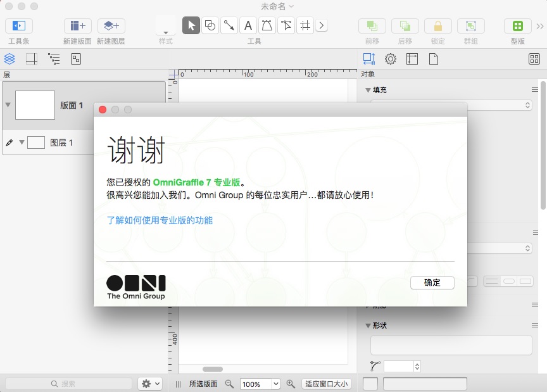This screenshot has height=392, width=547.
Task: Click the 新建图层 new layer icon
Action: [x=111, y=26]
